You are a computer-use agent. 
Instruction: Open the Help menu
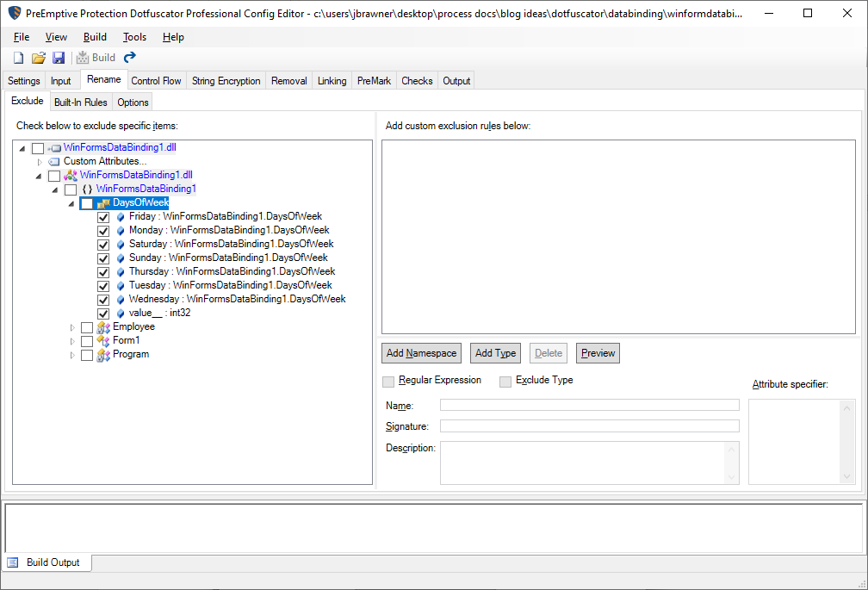tap(173, 37)
